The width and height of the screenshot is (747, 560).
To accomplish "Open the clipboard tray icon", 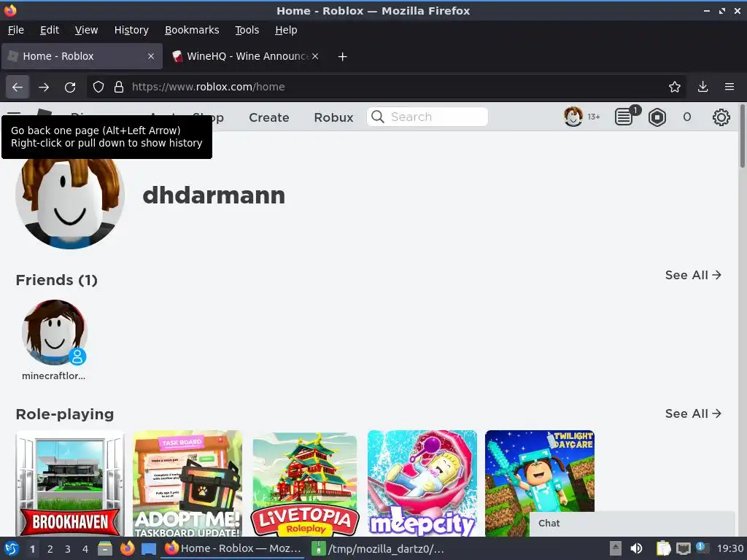I will (x=662, y=548).
